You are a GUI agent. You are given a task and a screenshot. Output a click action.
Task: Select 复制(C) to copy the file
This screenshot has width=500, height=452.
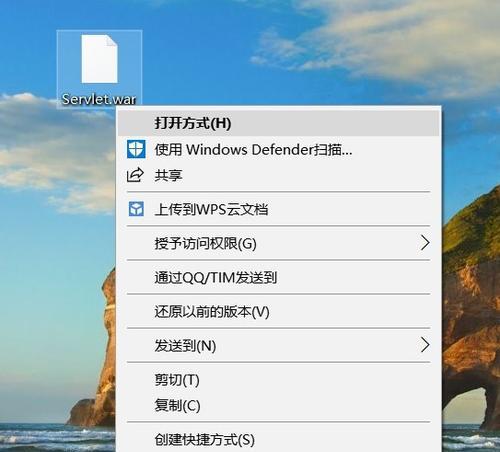(279, 405)
